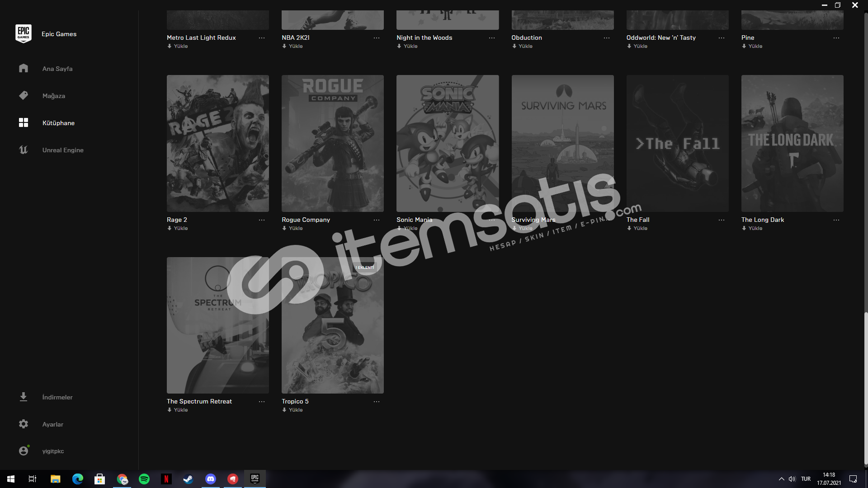Open options menu for The Fall

(x=722, y=220)
